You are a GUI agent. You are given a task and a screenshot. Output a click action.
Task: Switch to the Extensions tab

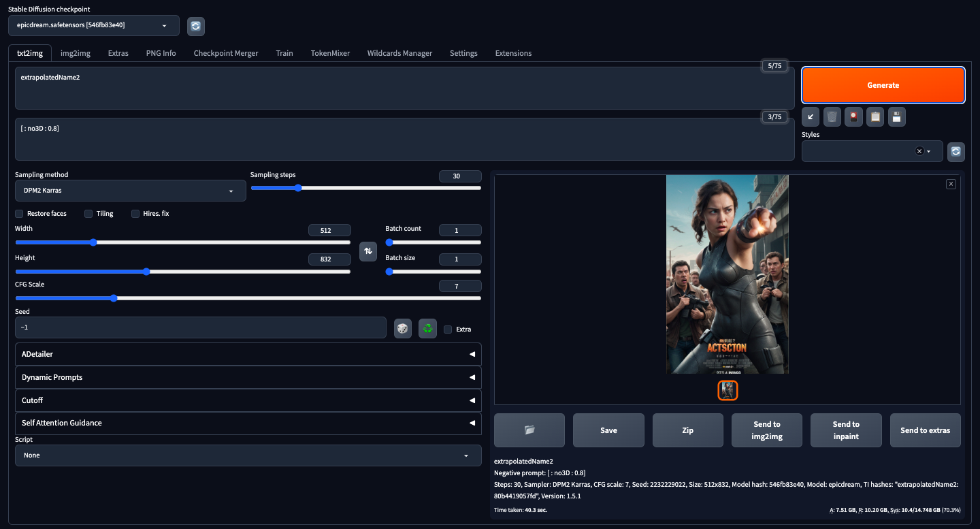514,53
